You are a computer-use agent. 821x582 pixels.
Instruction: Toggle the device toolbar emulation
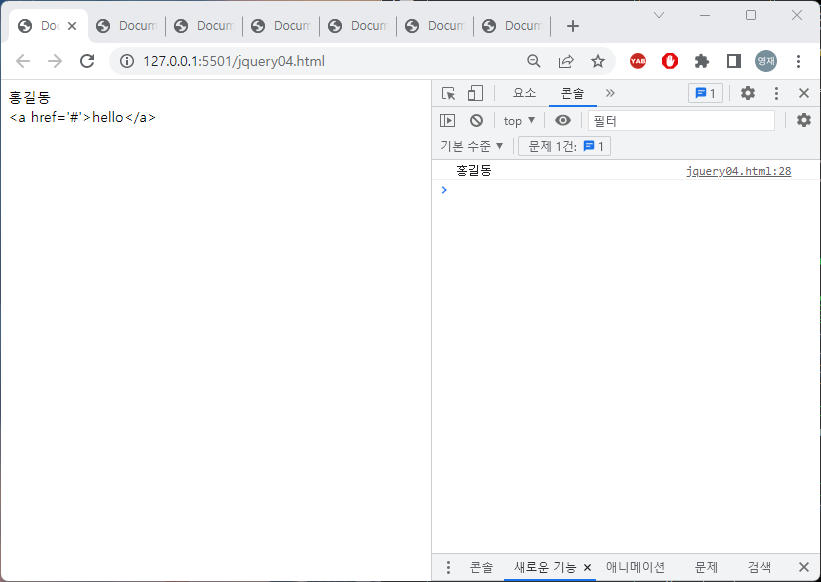(x=475, y=93)
